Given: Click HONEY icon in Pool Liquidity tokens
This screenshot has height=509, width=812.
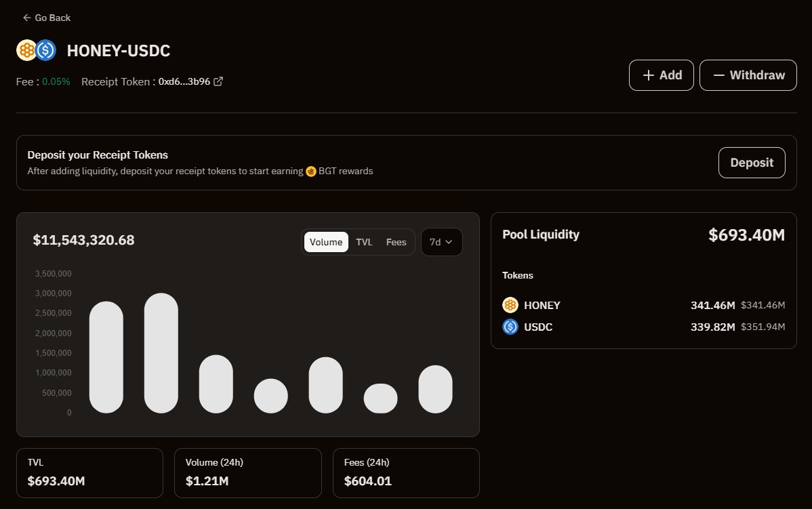Looking at the screenshot, I should 510,305.
